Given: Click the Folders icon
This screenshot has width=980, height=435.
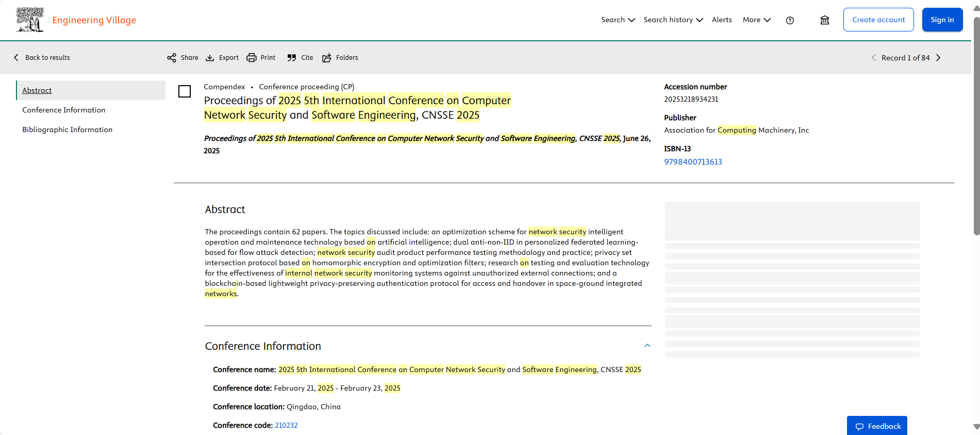Looking at the screenshot, I should [x=327, y=58].
